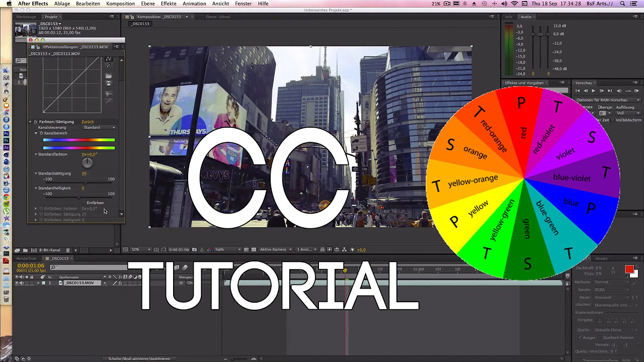This screenshot has width=644, height=362.
Task: Create a new folder in Project panel
Action: 25,250
